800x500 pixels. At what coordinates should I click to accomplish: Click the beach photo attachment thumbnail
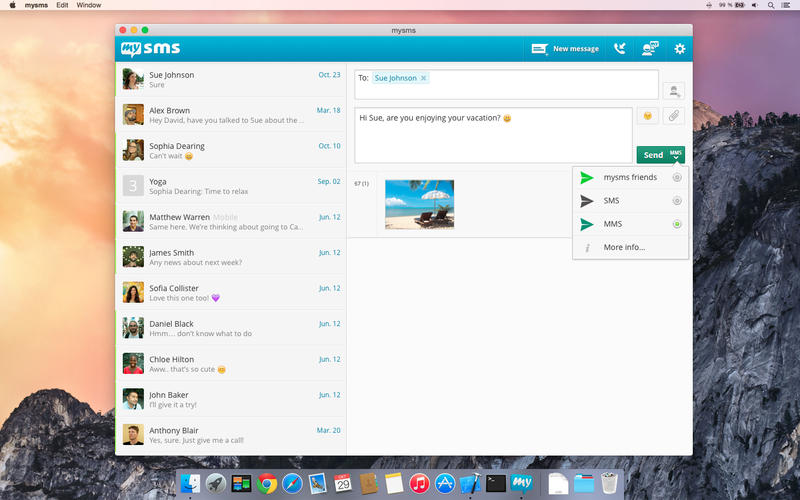coord(419,204)
